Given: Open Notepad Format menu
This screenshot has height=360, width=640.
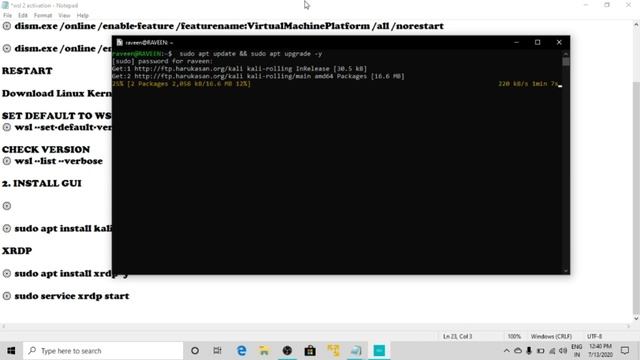Looking at the screenshot, I should [43, 16].
